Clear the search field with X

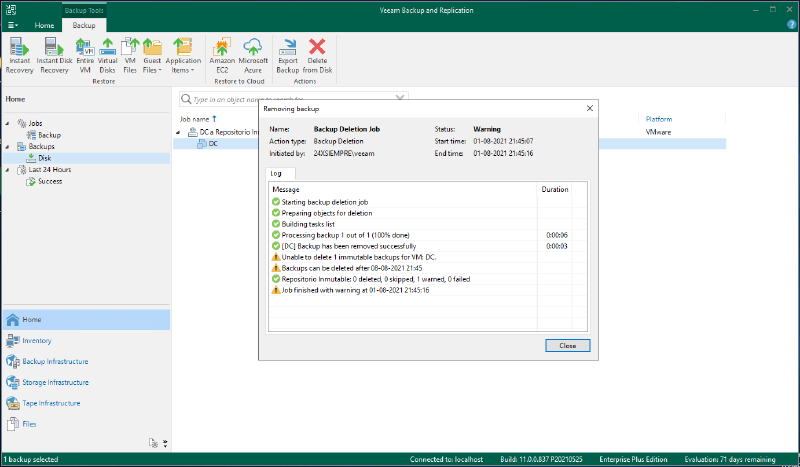[x=400, y=99]
